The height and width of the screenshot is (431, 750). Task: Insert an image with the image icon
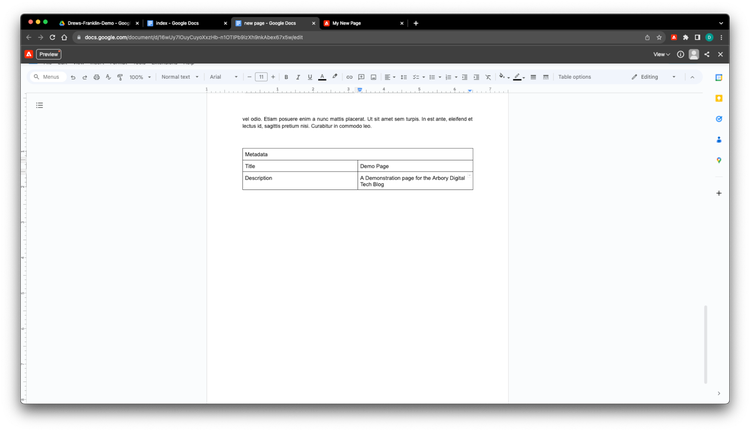374,77
